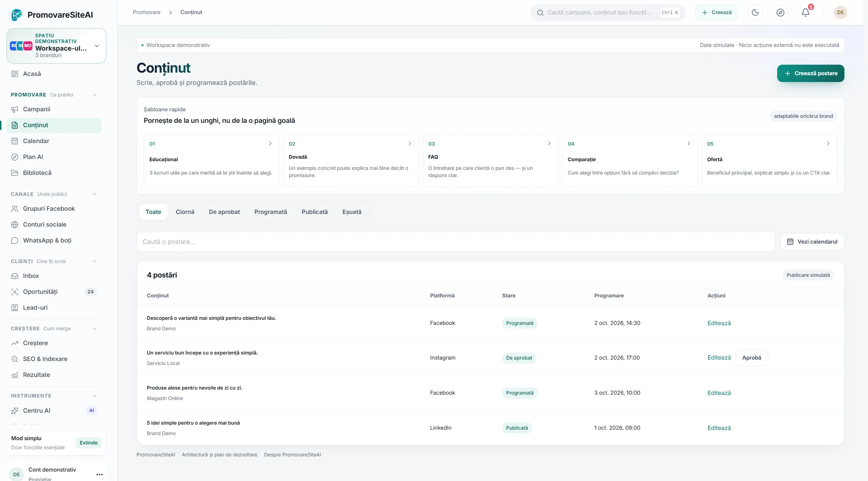Click the Centru AI sparkle icon

tap(15, 411)
